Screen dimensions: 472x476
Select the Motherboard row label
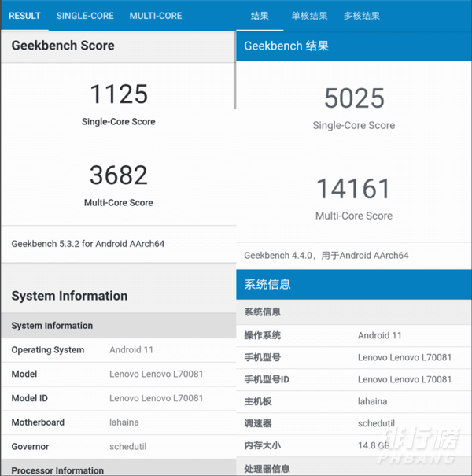click(38, 422)
